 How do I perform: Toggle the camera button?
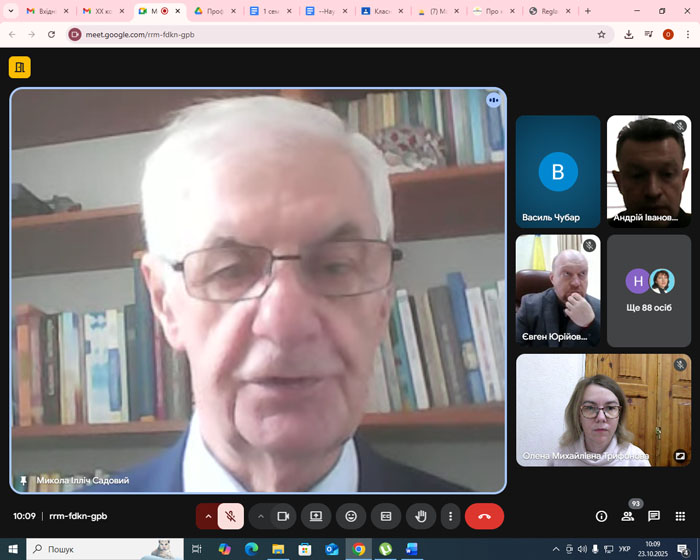tap(283, 516)
